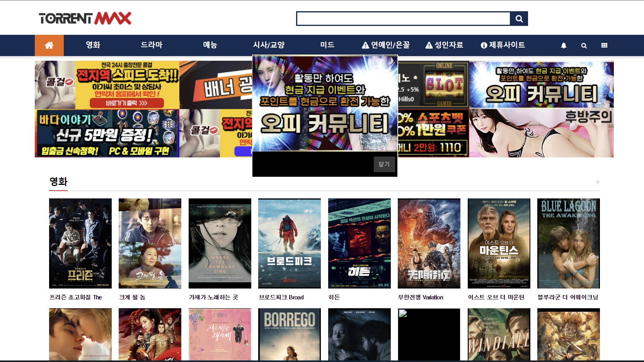Open the broken-image black poster
This screenshot has height=362, width=644.
point(429,335)
